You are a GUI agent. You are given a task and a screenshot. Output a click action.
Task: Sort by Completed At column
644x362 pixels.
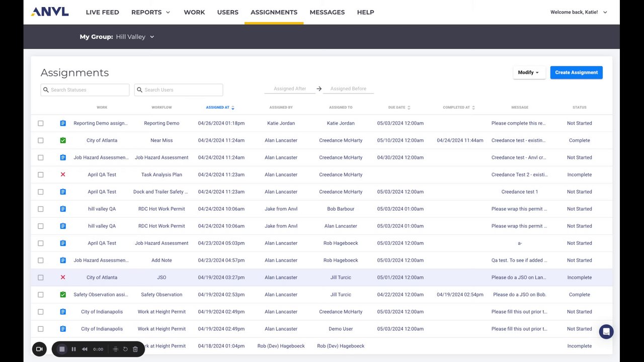[459, 108]
